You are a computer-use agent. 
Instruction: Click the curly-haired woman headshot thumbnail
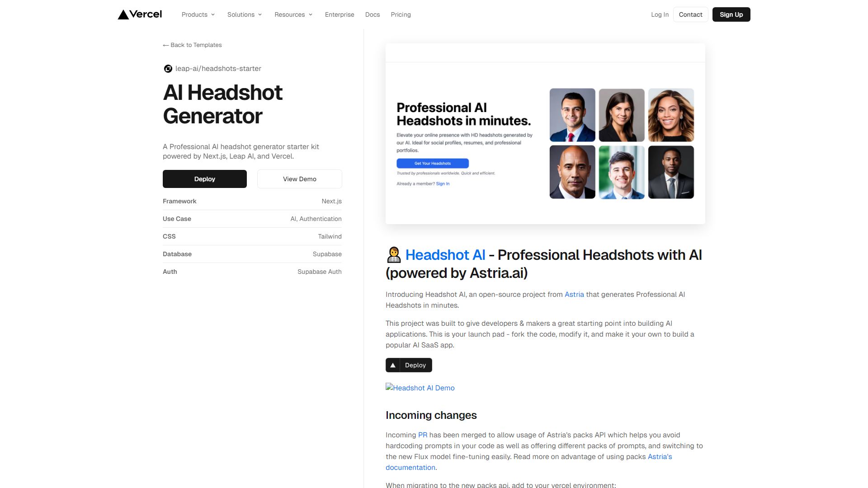coord(671,115)
